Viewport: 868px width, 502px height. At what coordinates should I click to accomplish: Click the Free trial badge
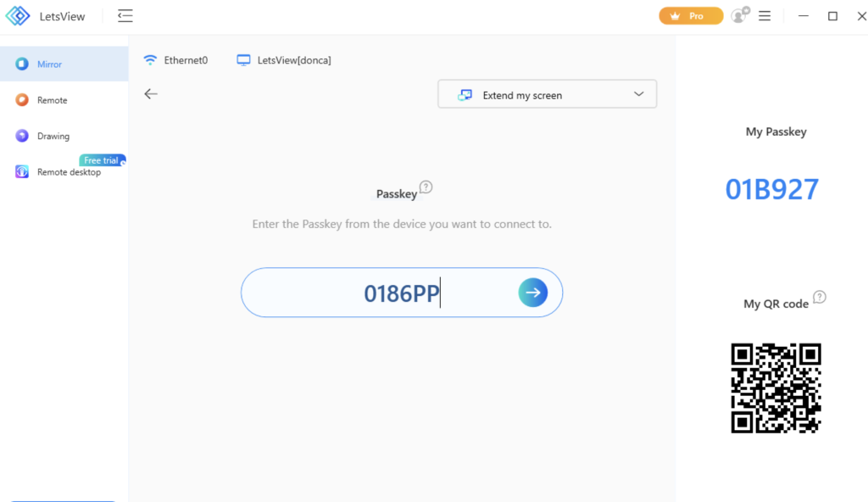coord(103,160)
